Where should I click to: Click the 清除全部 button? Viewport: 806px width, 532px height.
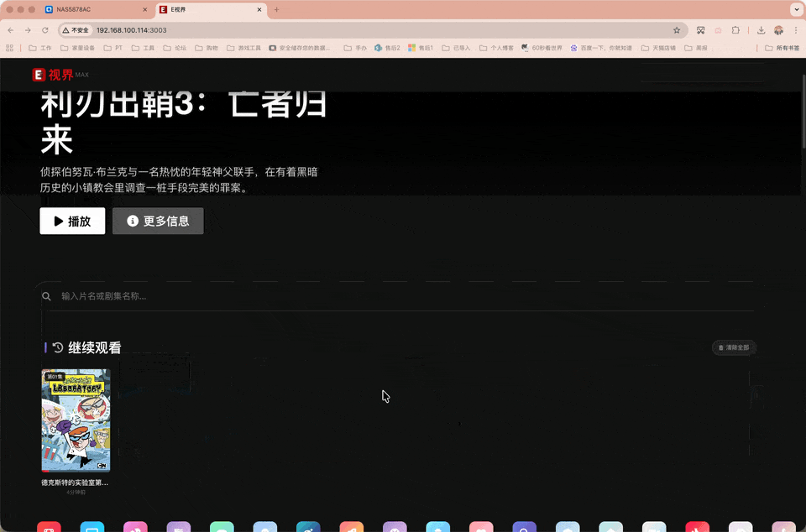733,347
